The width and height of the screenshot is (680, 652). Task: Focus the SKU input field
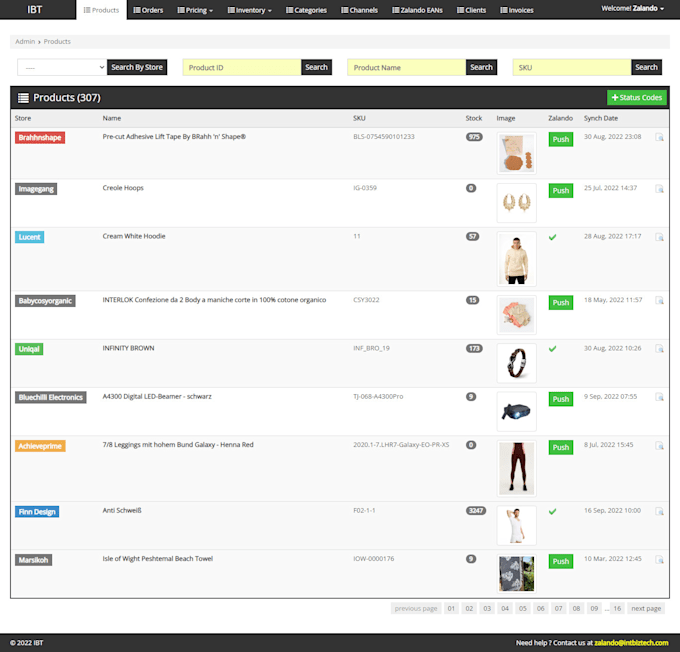pos(572,67)
